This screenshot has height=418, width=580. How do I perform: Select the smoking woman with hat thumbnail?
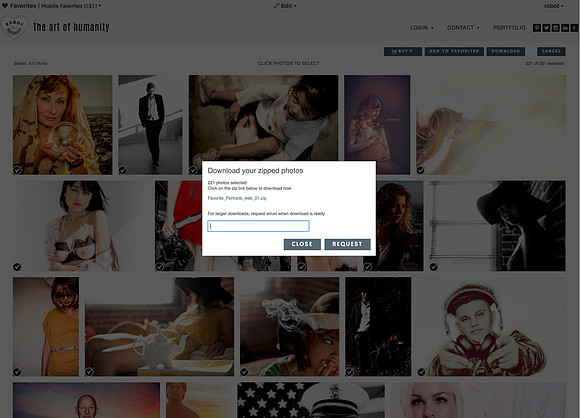(289, 327)
